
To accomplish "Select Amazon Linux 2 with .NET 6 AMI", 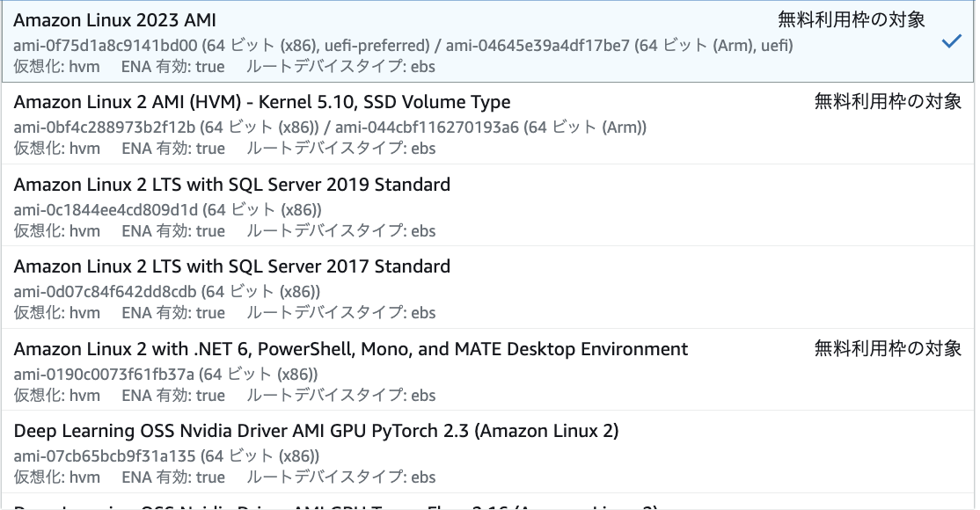I will pos(348,348).
